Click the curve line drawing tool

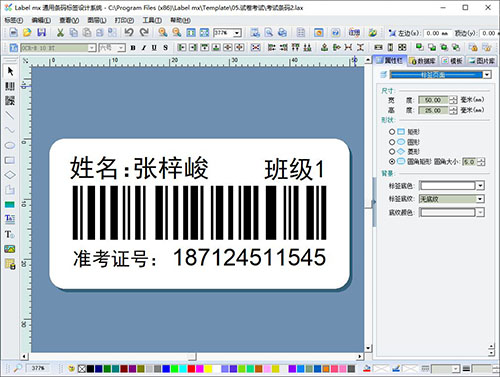(x=10, y=130)
